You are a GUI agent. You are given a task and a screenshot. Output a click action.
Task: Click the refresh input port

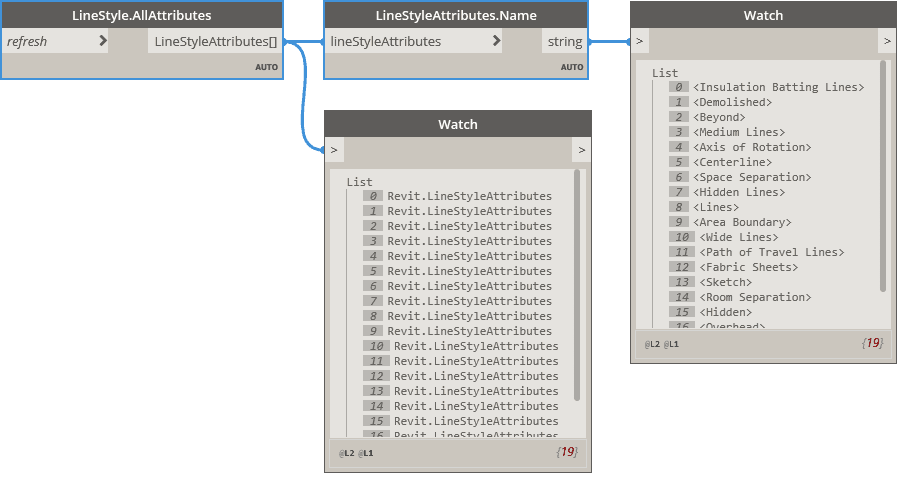click(x=55, y=41)
